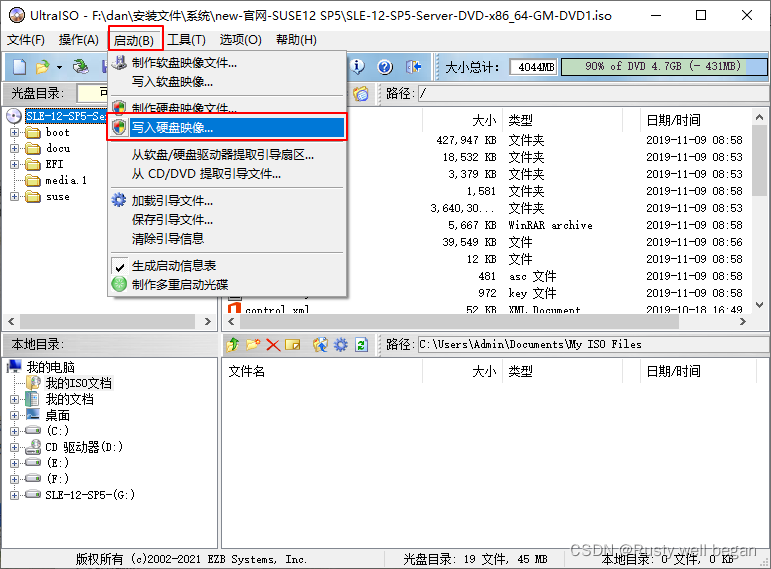771x569 pixels.
Task: Expand the boot folder node
Action: point(14,132)
